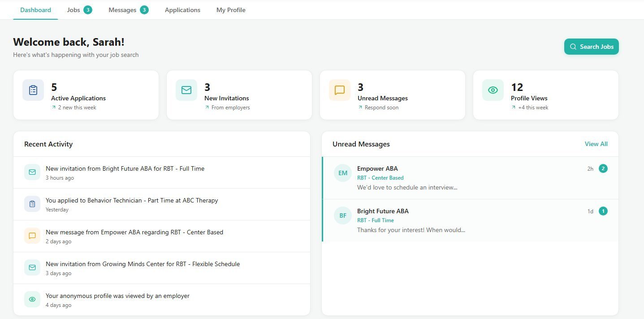The image size is (644, 319).
Task: Click the envelope icon beside Growing Minds Center invitation
Action: click(x=32, y=267)
